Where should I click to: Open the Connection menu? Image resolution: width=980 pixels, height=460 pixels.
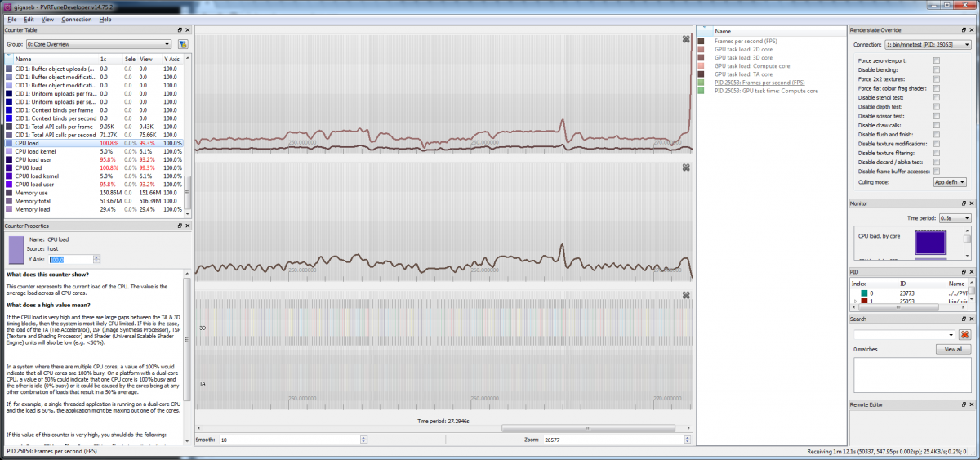pyautogui.click(x=77, y=19)
